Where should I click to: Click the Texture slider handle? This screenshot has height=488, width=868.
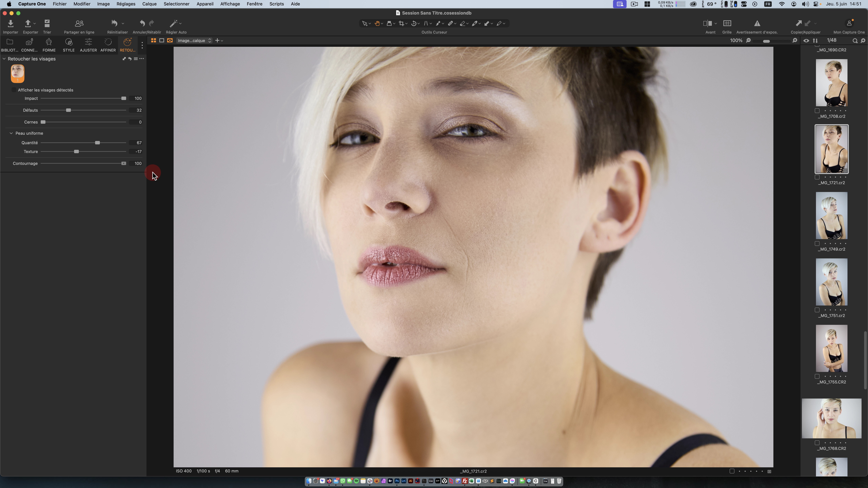pyautogui.click(x=76, y=151)
